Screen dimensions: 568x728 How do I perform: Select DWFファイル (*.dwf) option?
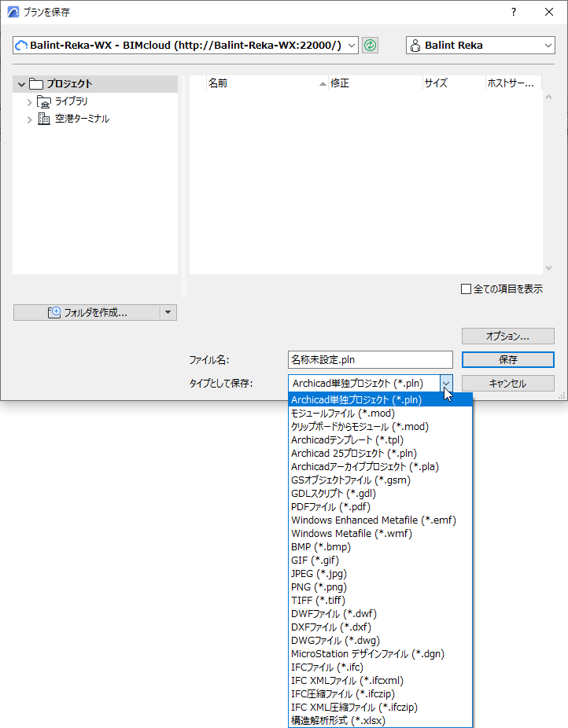point(380,614)
